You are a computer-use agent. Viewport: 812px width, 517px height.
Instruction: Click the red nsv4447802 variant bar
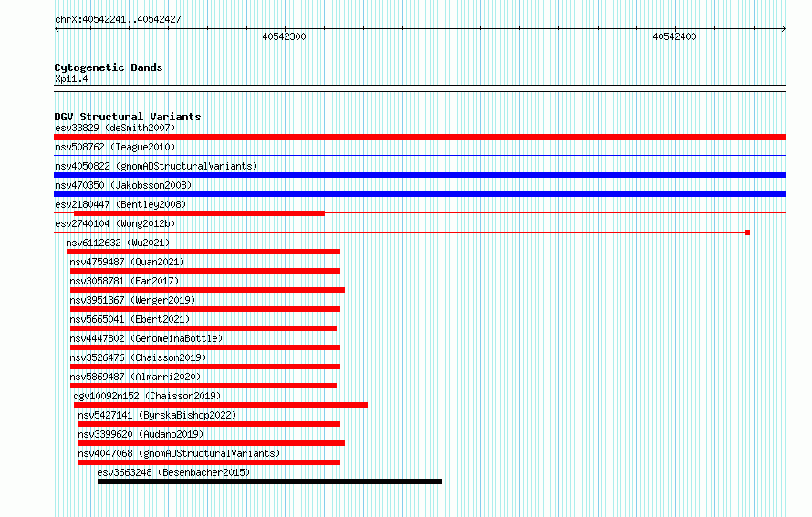205,347
